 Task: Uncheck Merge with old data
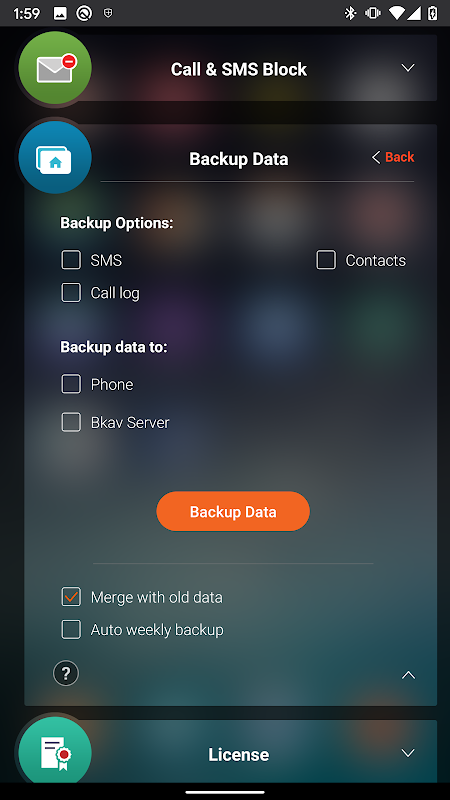(x=71, y=597)
